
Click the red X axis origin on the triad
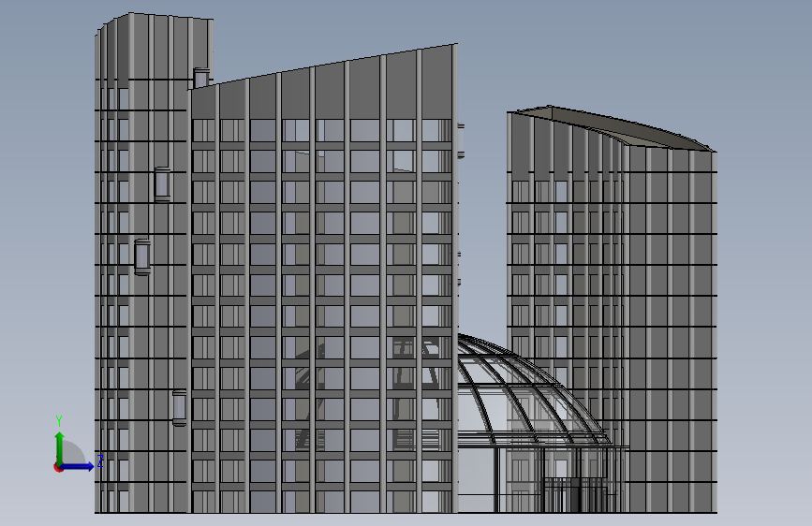click(x=58, y=467)
